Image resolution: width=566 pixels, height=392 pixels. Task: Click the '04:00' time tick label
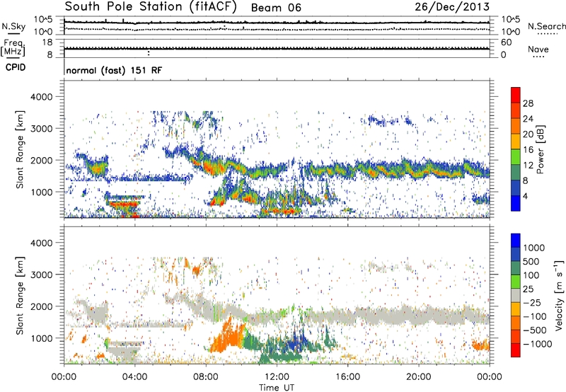134,377
